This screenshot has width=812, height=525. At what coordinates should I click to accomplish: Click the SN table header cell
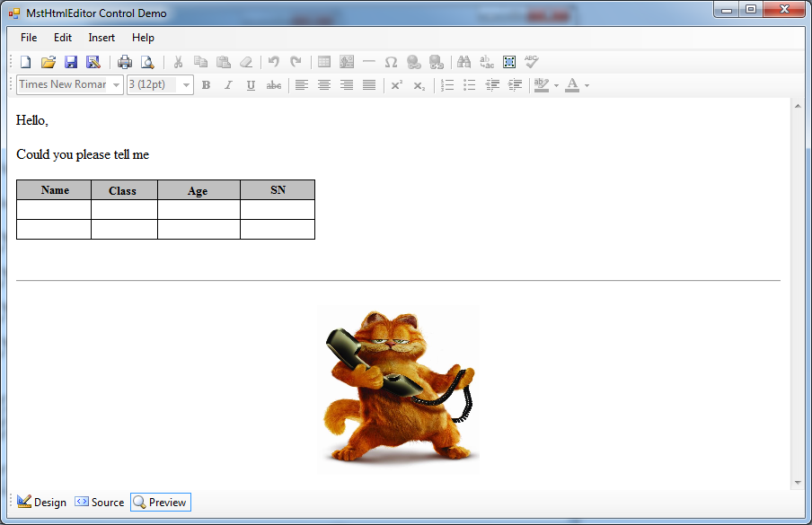click(x=278, y=190)
